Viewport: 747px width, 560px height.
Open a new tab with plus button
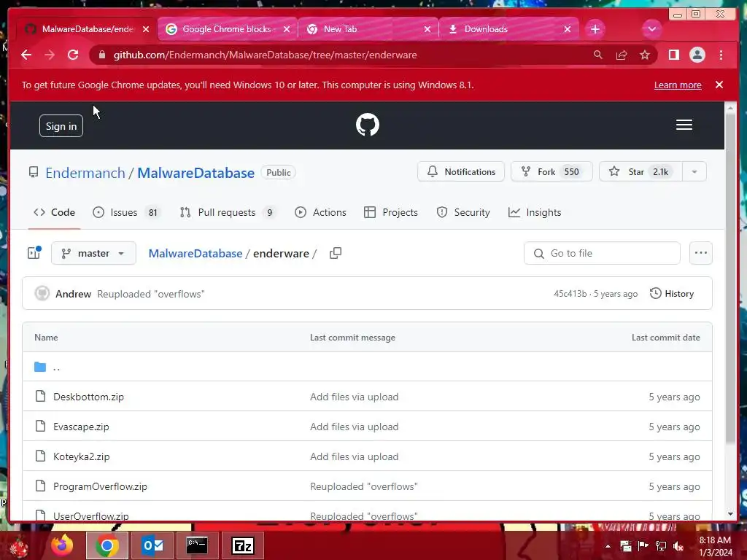point(595,29)
